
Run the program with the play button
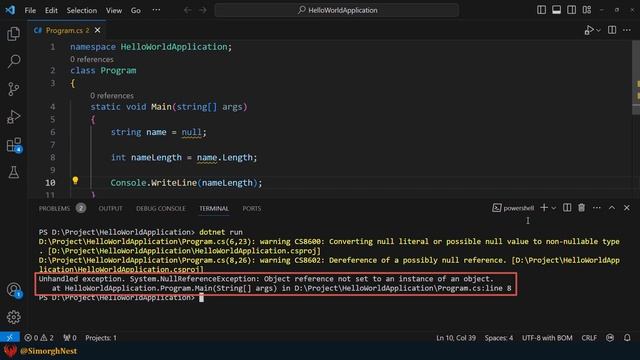[x=589, y=30]
